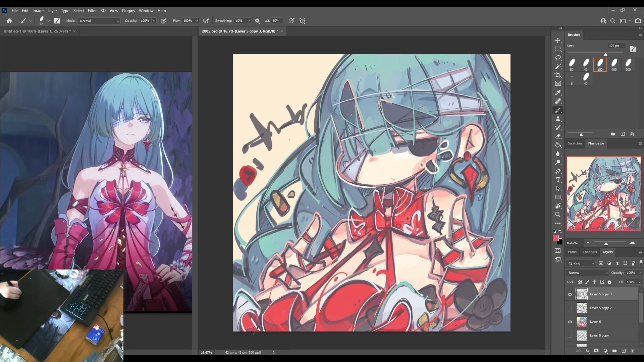The width and height of the screenshot is (644, 362).
Task: Open Opacity dropdown arrow in options bar
Action: (154, 21)
